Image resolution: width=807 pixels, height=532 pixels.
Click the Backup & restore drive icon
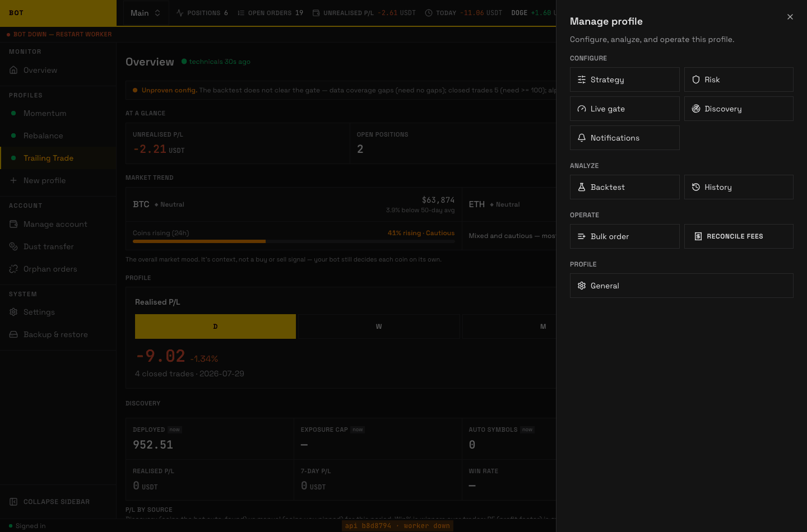pyautogui.click(x=13, y=334)
